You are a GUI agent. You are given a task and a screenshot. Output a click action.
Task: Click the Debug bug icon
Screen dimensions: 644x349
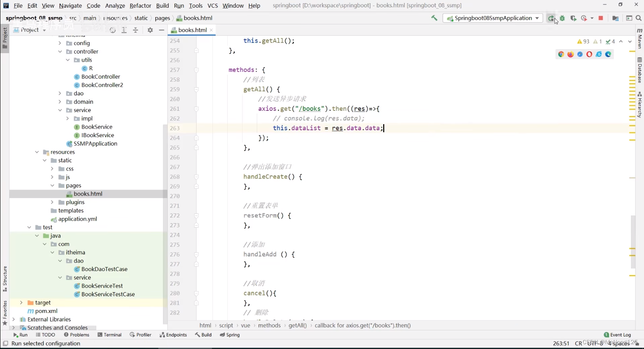click(562, 18)
